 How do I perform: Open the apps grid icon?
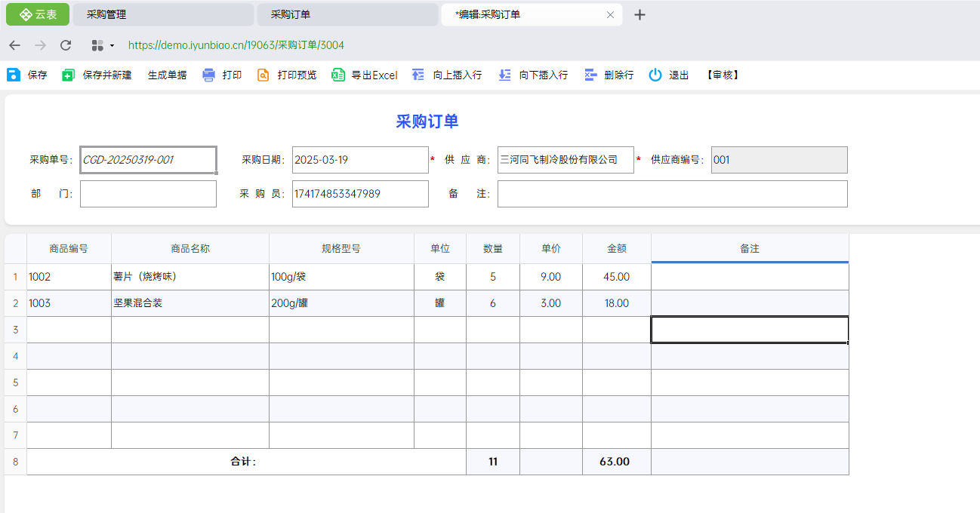coord(97,45)
